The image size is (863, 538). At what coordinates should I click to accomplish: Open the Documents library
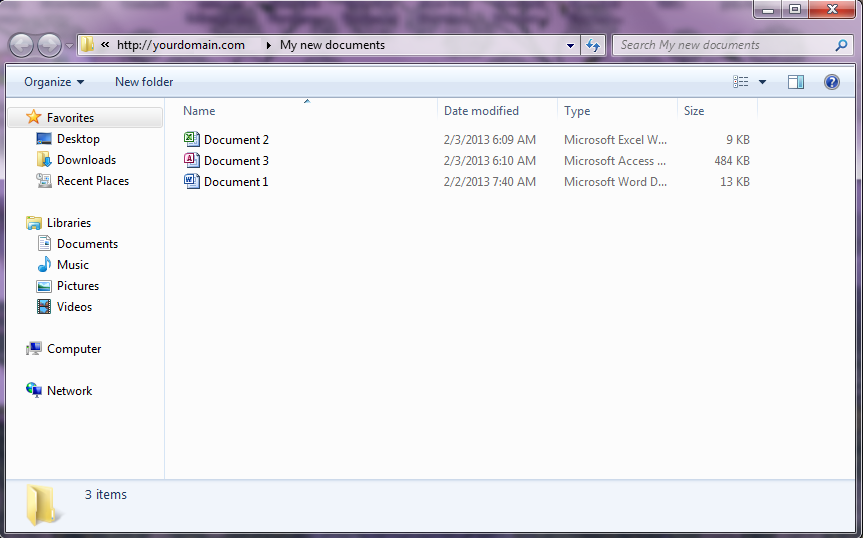pyautogui.click(x=88, y=244)
